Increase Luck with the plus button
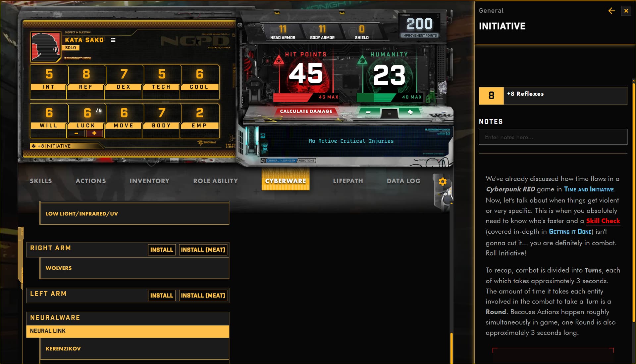Screen dimensions: 636x364 tap(94, 133)
